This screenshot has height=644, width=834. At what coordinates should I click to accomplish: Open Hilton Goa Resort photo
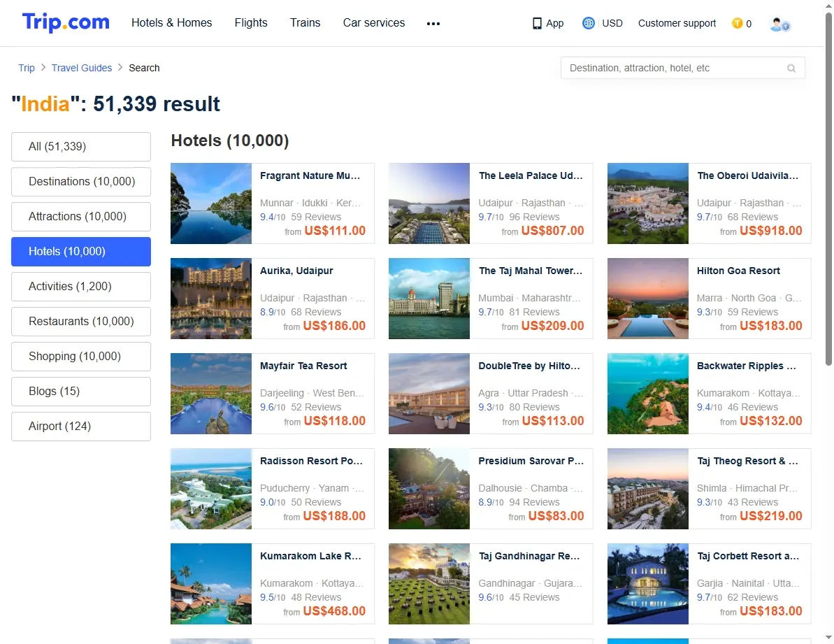coord(648,299)
